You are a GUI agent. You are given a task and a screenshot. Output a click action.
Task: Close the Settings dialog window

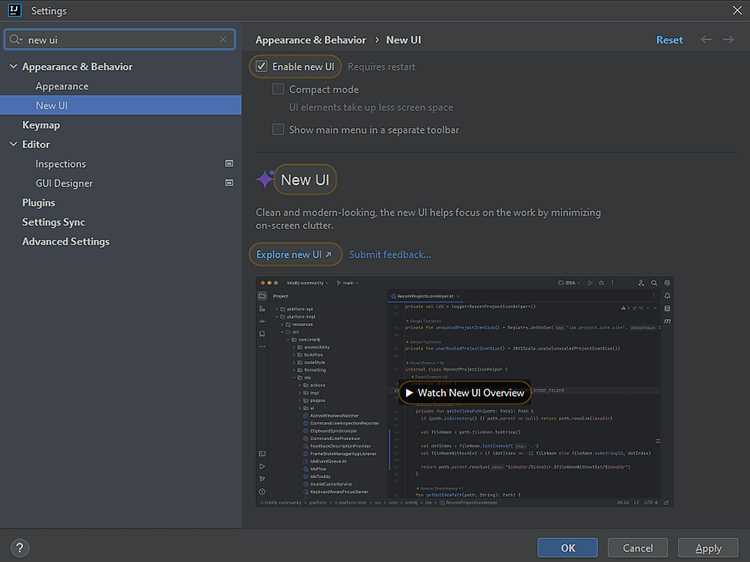pyautogui.click(x=737, y=10)
